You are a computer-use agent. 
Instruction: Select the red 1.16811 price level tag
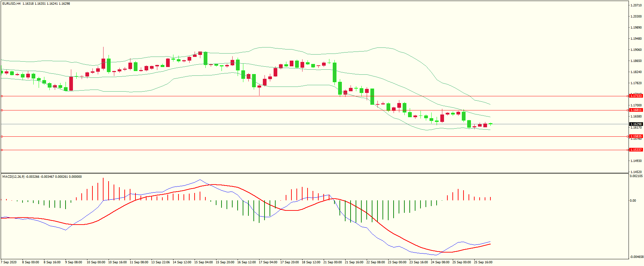point(636,110)
